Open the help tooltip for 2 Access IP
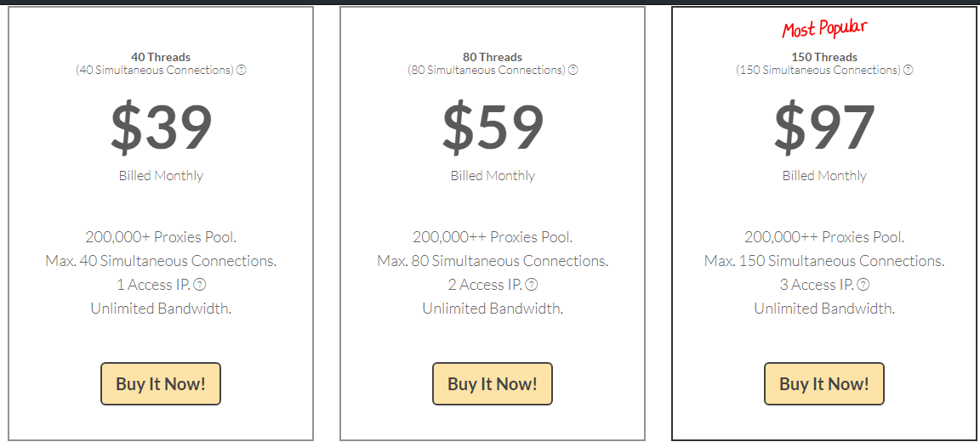Screen dimensions: 980x442 point(532,285)
